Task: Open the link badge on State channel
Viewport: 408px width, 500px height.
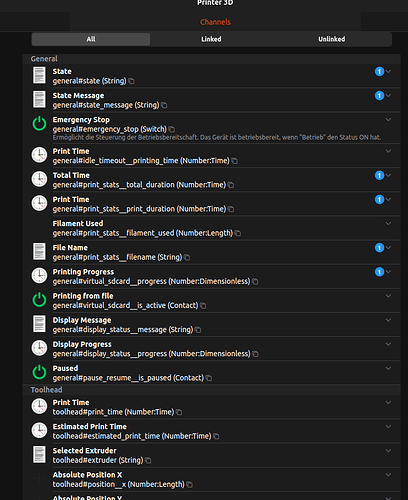Action: (x=379, y=71)
